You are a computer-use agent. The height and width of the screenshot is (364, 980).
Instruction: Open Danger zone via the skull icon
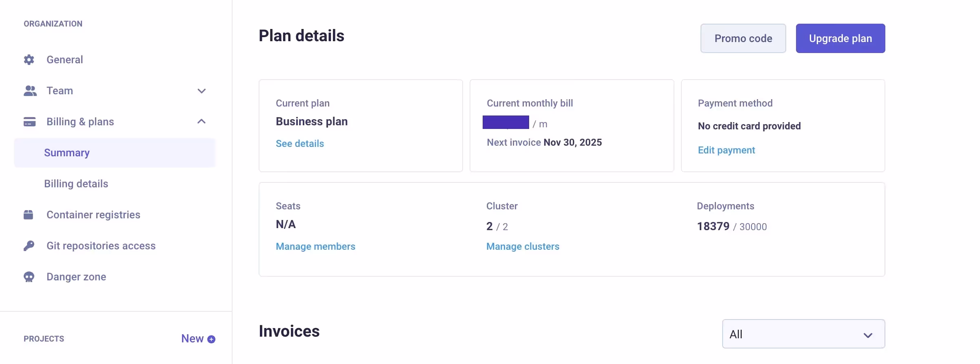coord(29,276)
